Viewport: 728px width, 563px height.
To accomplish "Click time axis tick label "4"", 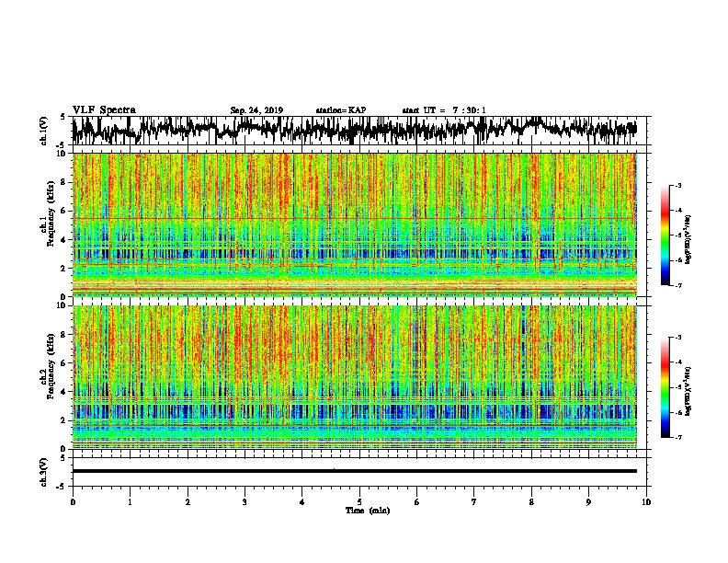I will pyautogui.click(x=302, y=502).
